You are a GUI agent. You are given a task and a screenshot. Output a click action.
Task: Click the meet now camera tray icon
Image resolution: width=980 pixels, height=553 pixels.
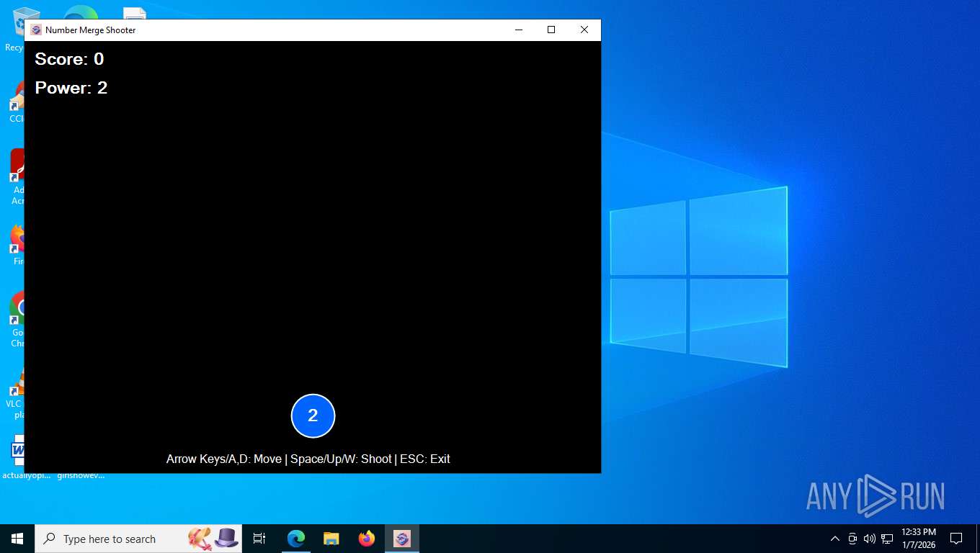pos(852,539)
